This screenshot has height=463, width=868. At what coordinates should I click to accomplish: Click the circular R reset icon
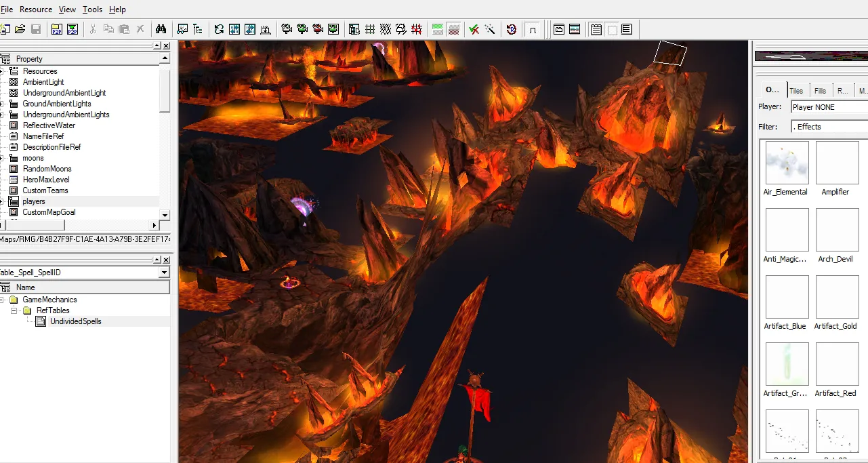point(512,29)
